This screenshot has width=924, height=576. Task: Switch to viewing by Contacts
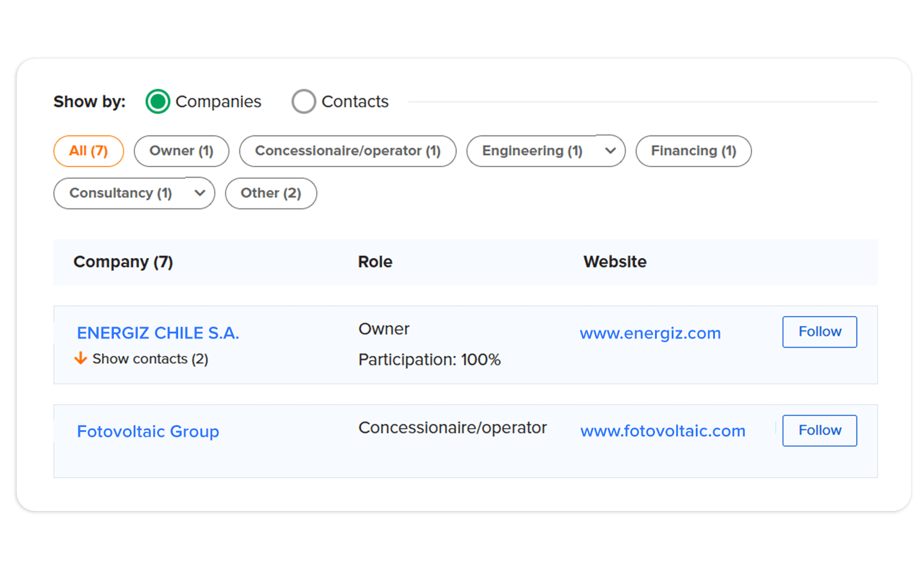(304, 101)
